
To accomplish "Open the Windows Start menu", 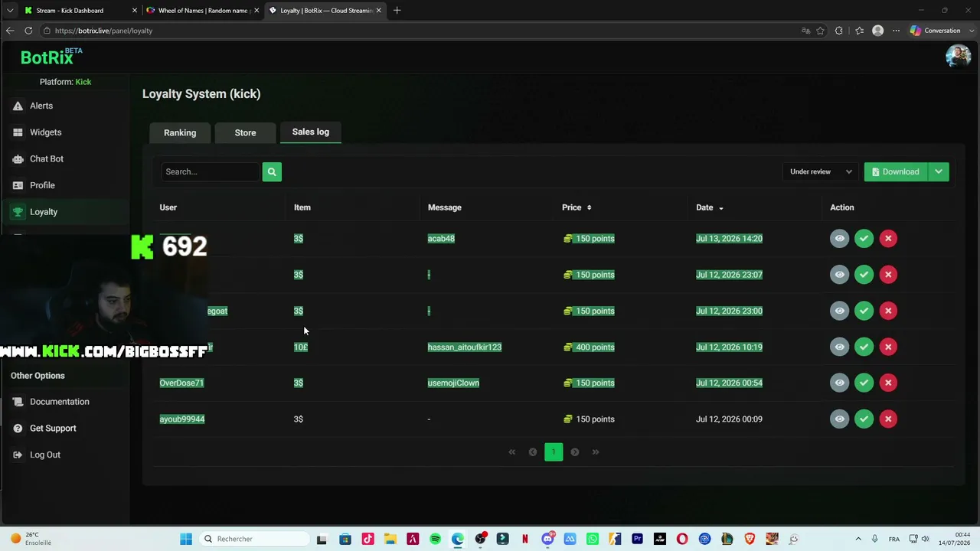I will [x=186, y=539].
